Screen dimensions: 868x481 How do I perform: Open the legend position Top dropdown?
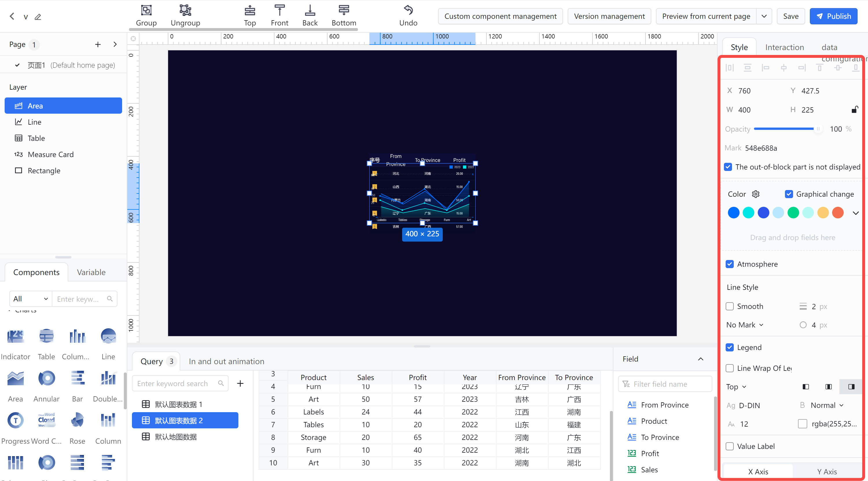736,387
